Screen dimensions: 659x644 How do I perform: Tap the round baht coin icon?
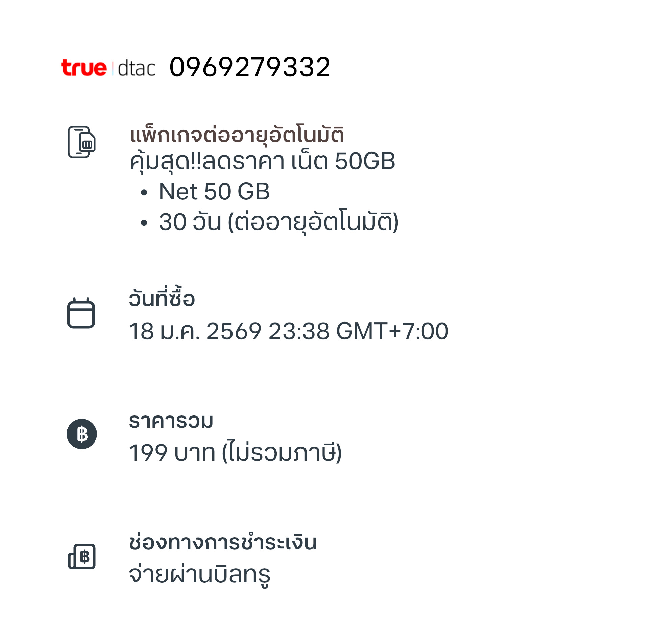tap(82, 434)
